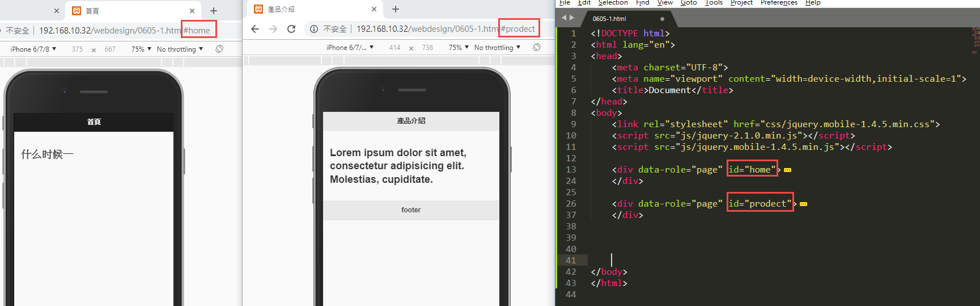Open a new tab beside the 產品介紹 tab

(x=396, y=9)
